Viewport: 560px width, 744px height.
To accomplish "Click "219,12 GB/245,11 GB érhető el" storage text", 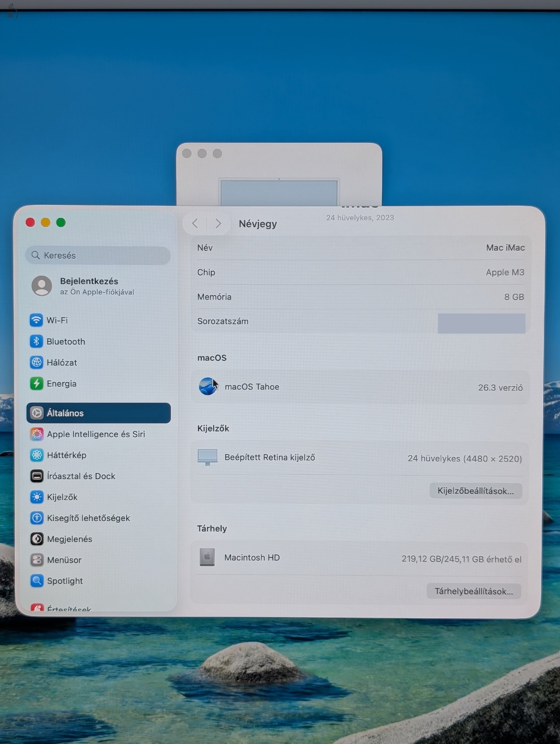I will pos(461,559).
